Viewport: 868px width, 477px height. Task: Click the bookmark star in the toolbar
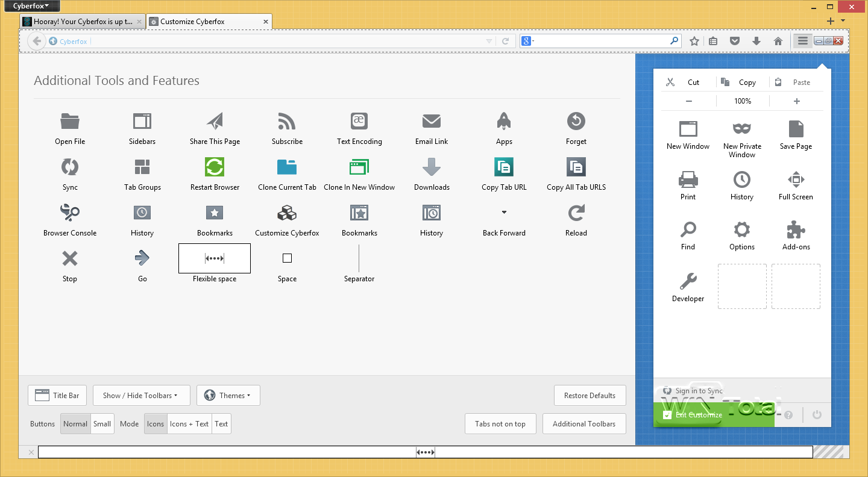694,41
